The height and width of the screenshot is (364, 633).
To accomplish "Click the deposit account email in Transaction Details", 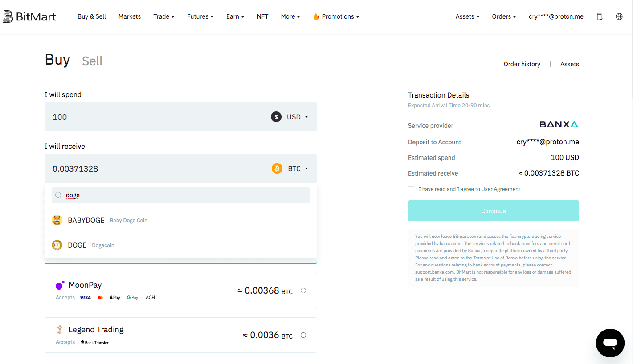I will point(548,142).
